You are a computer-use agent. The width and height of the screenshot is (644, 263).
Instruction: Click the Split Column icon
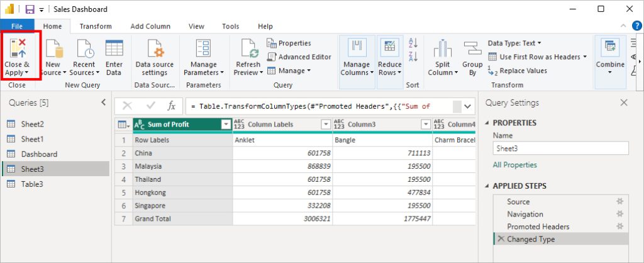[443, 48]
